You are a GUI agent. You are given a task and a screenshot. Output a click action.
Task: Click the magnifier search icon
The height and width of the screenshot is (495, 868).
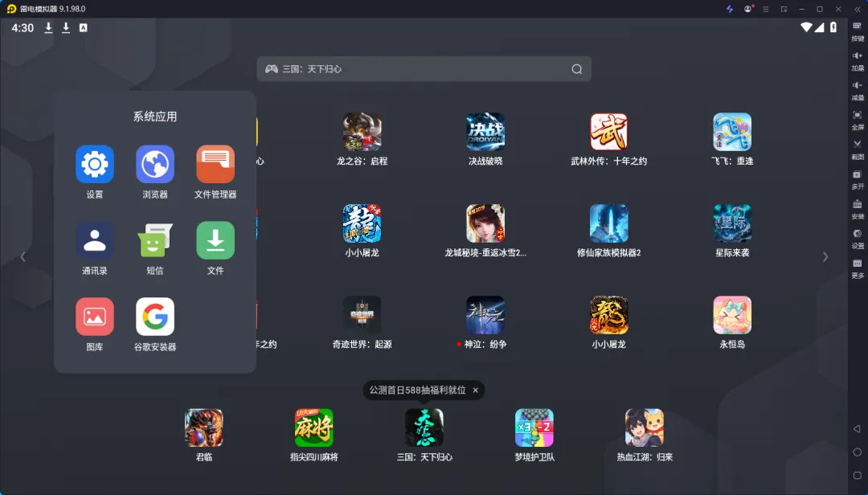[577, 69]
